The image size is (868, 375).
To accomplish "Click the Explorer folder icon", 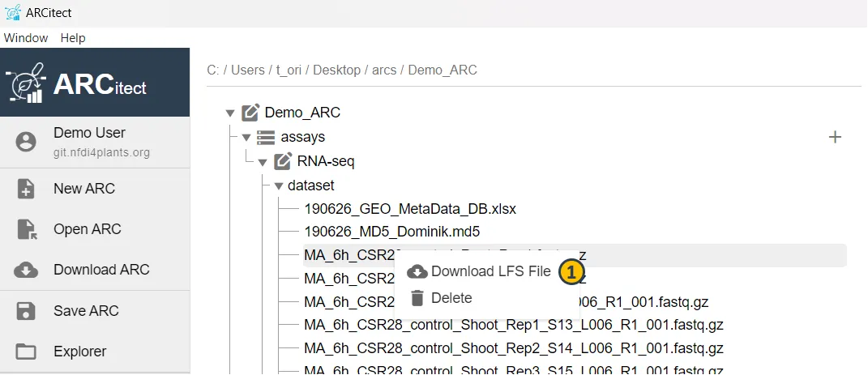I will [x=26, y=352].
